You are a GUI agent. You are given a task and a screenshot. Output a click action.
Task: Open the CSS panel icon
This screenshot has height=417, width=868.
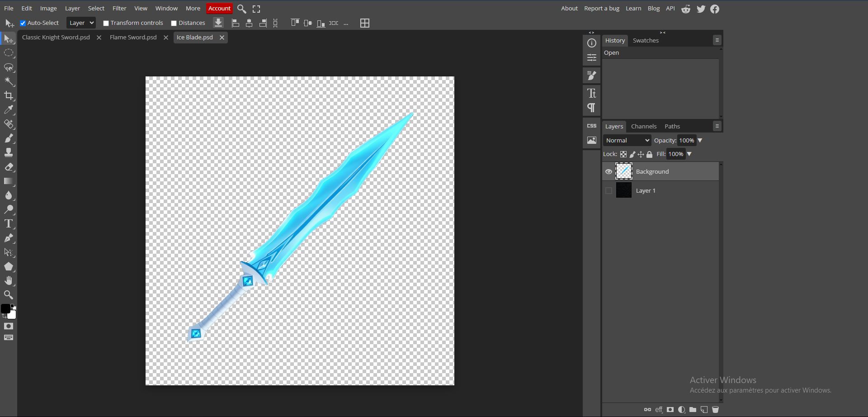[x=591, y=126]
